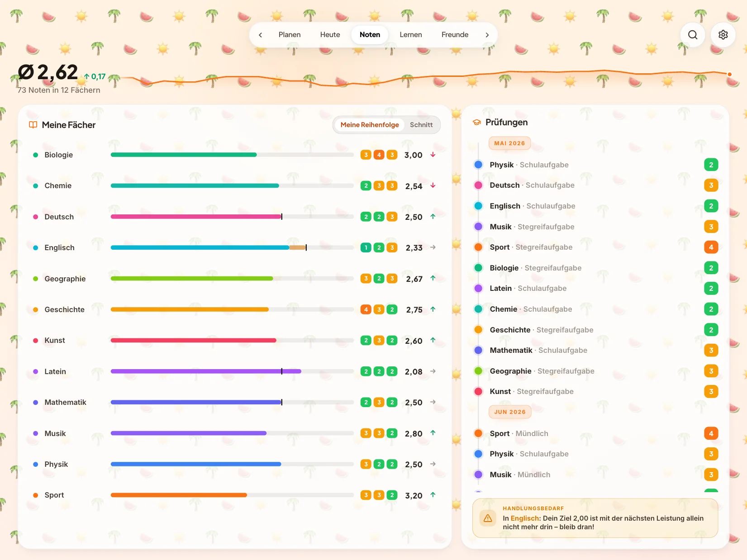The width and height of the screenshot is (747, 560).
Task: Click grade badge of Sport Mündlich exam
Action: tap(711, 433)
